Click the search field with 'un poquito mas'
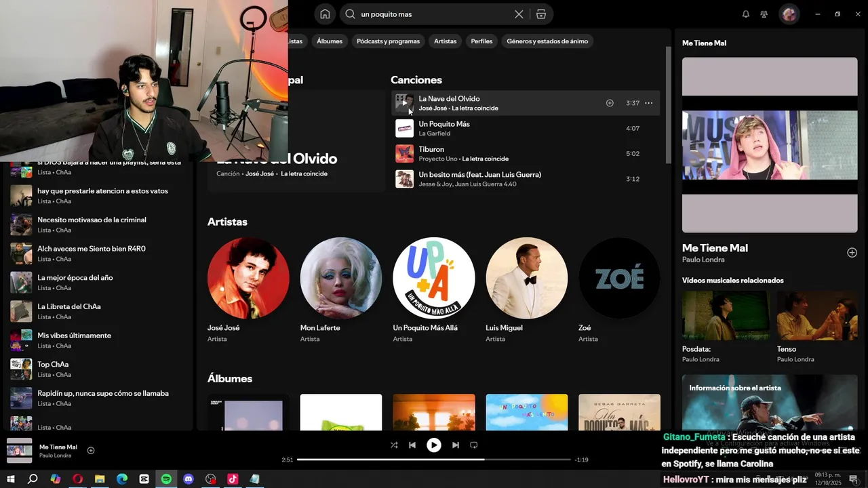Image resolution: width=868 pixels, height=488 pixels. coord(434,14)
